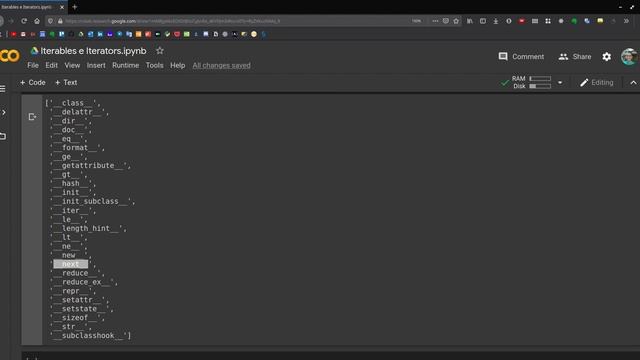Click the Disk usage bar
This screenshot has width=640, height=360.
(540, 86)
